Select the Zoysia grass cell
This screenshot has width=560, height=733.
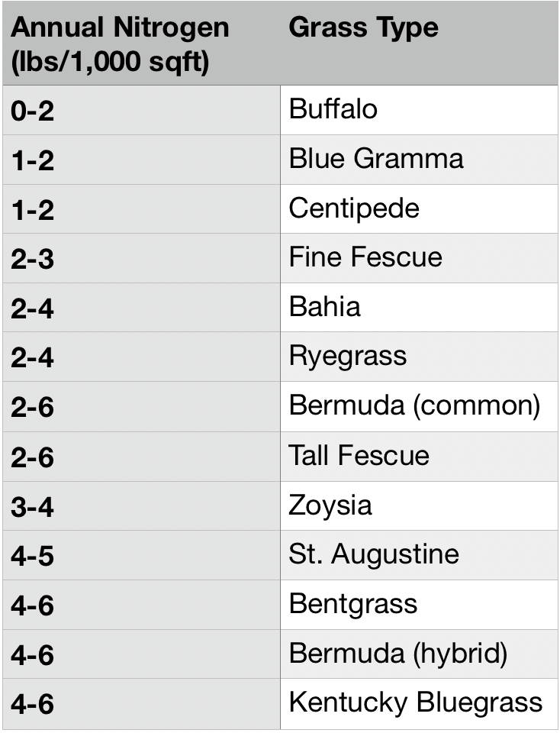click(419, 505)
